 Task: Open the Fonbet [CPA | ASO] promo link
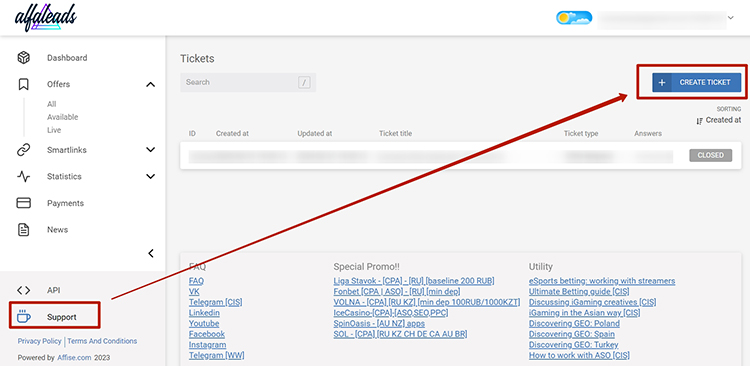pos(397,291)
